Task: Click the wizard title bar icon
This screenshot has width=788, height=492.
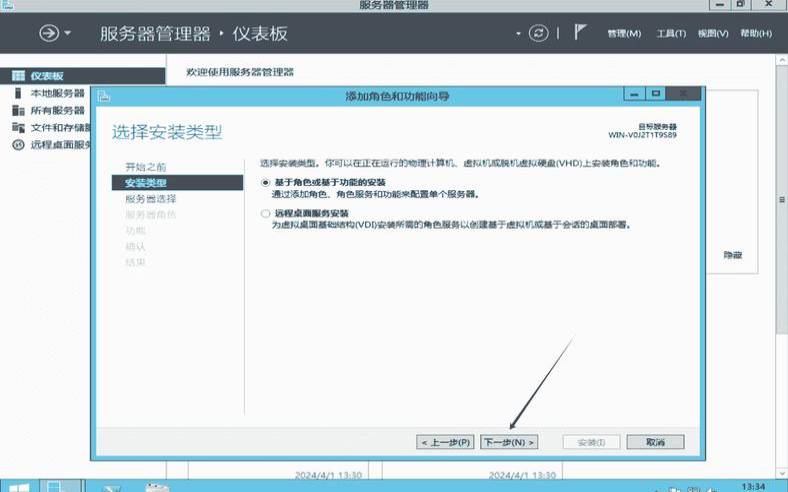Action: pos(104,96)
